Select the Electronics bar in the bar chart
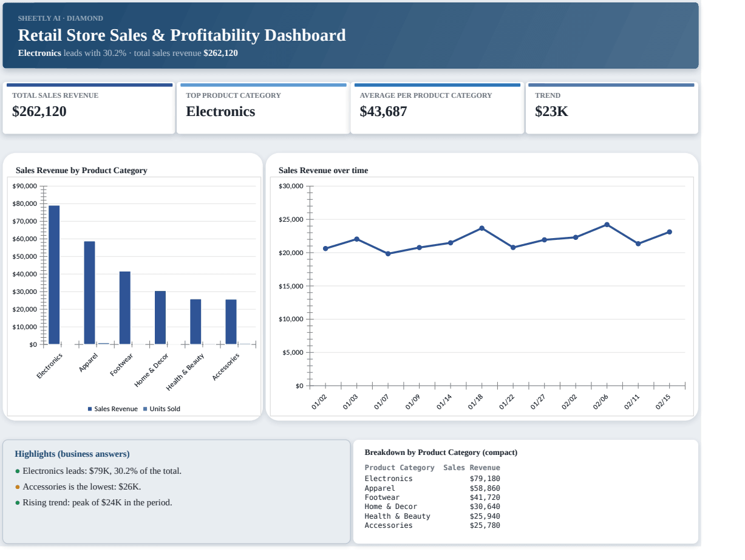This screenshot has width=745, height=560. tap(54, 275)
